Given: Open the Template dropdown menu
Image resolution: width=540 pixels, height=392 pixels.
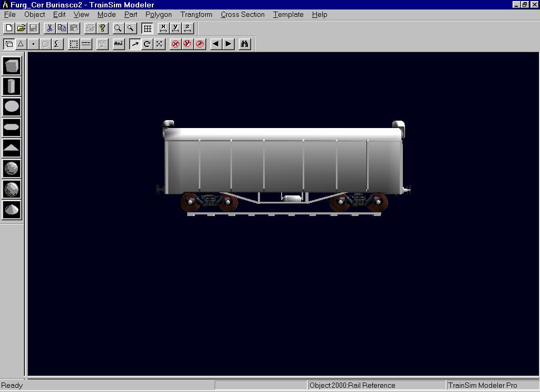Looking at the screenshot, I should (288, 14).
